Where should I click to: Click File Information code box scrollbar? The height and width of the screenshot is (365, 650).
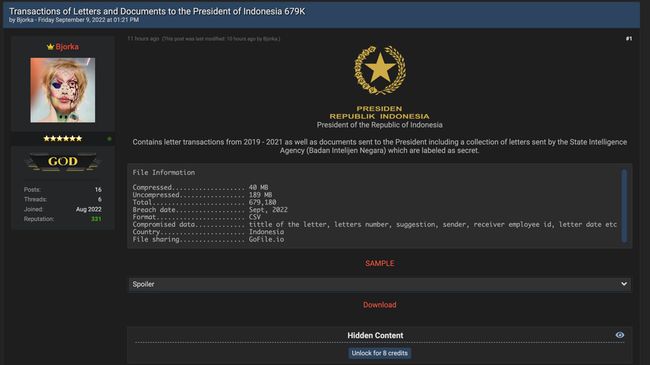click(624, 206)
